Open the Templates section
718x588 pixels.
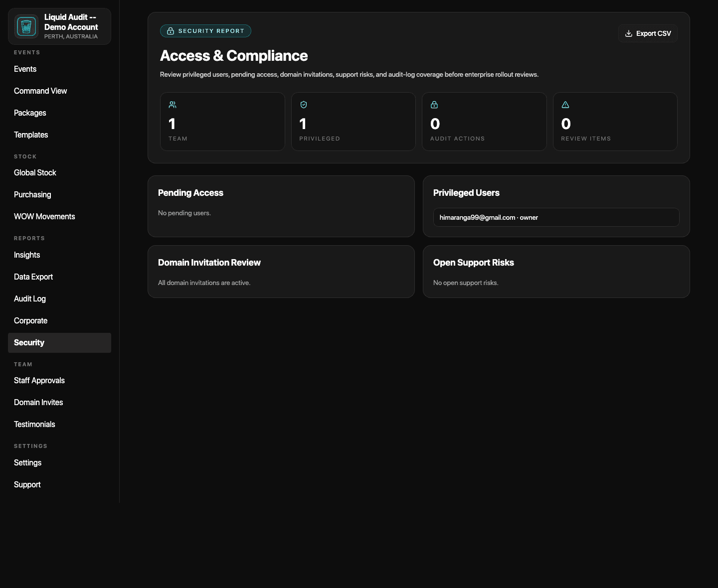[x=59, y=135]
